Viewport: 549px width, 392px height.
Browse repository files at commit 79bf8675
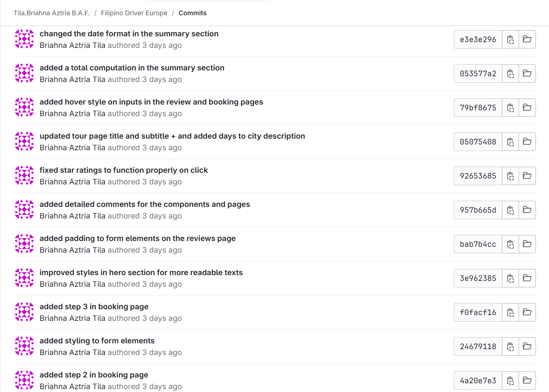point(527,108)
